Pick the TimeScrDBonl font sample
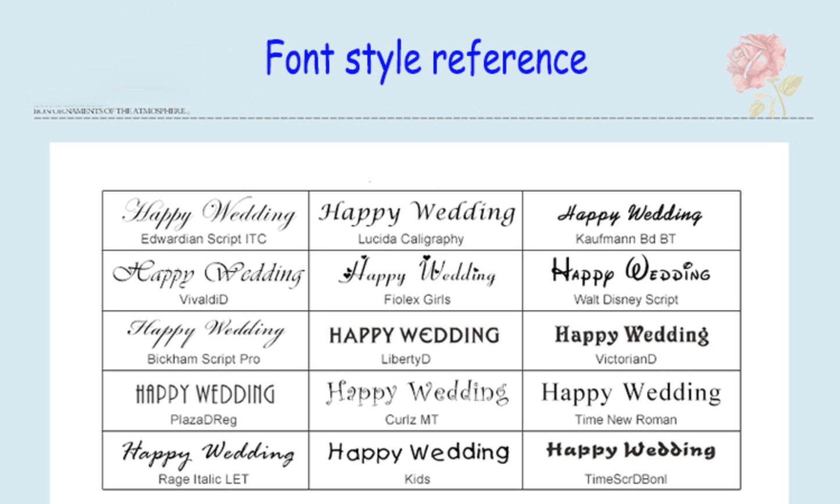 point(631,451)
